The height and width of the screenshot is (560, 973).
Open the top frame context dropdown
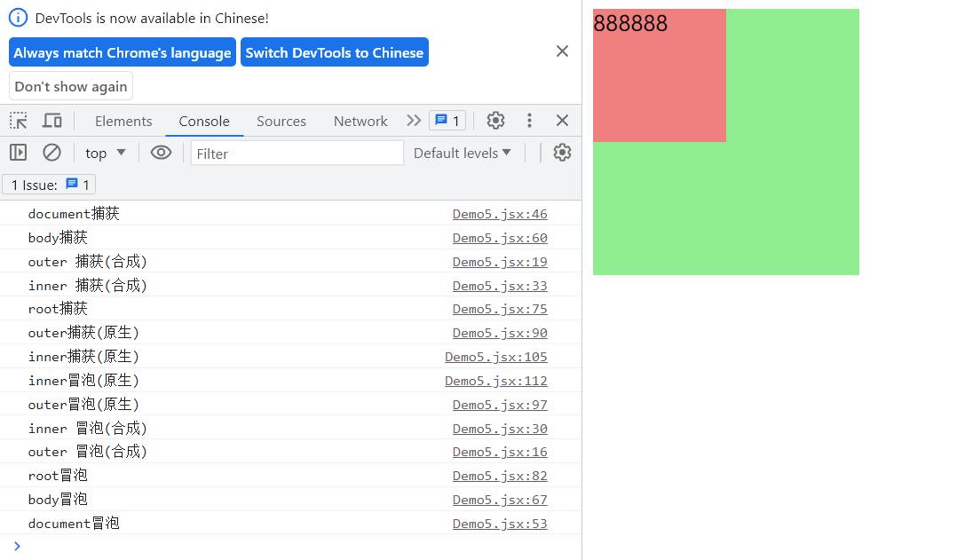(104, 152)
